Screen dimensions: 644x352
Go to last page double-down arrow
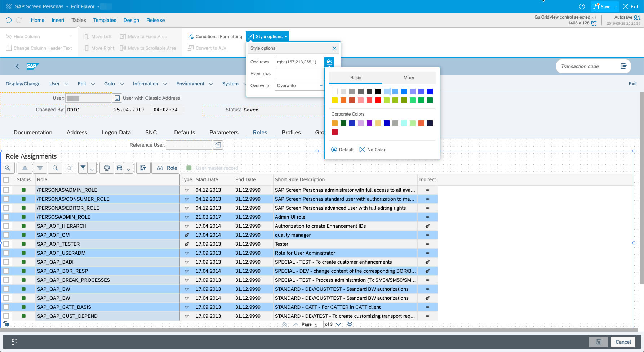(350, 324)
